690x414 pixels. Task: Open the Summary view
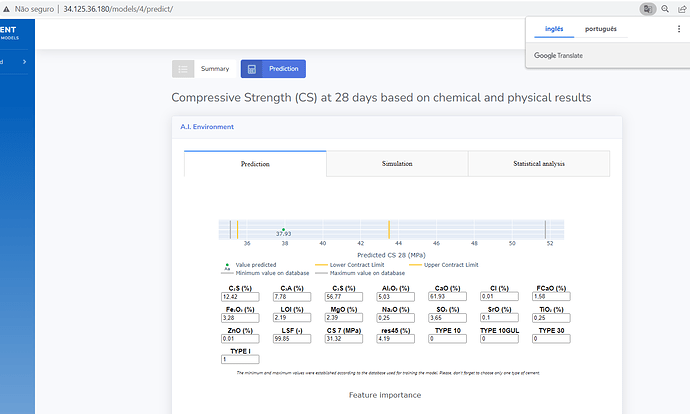click(x=215, y=69)
